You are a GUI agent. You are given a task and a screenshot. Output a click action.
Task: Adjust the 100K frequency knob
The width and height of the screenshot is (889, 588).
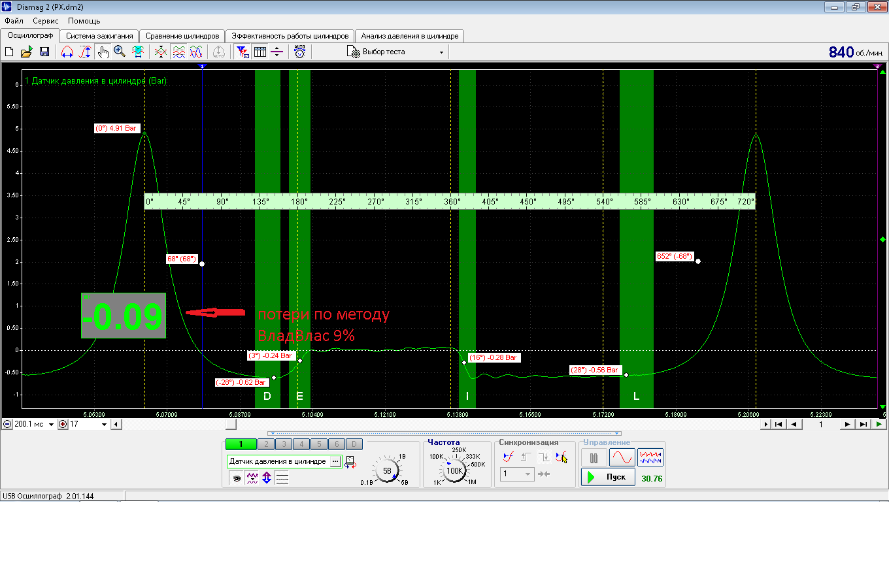click(454, 470)
